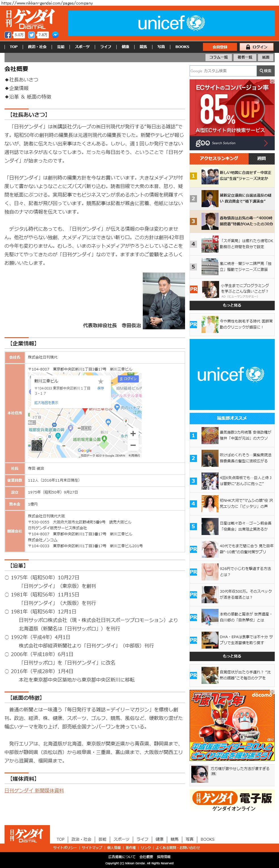Screen dimensions: 279x868
Task: Go to TOP in the top navigation bar
Action: (x=13, y=47)
